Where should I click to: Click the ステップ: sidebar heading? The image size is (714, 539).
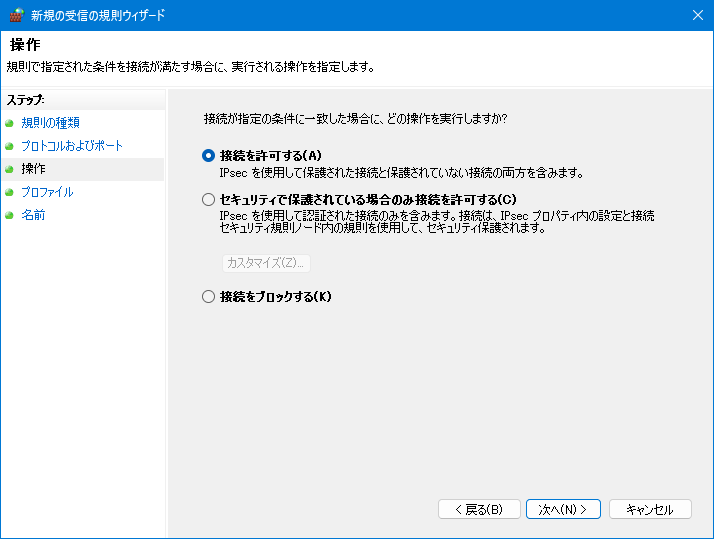tap(25, 100)
